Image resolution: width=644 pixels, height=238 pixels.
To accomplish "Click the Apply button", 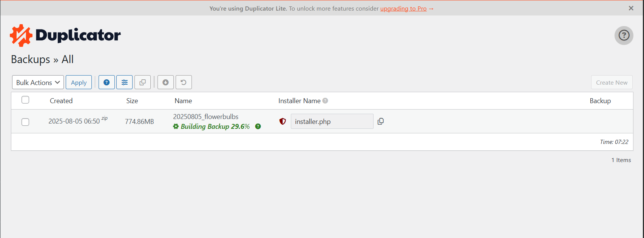I will click(79, 82).
